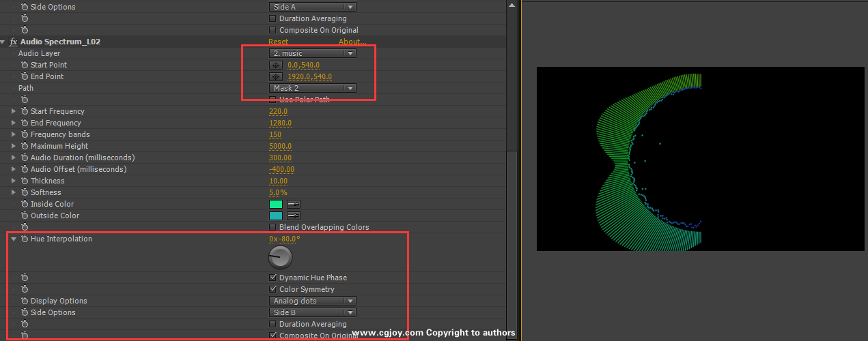Click the fx icon for Audio Spectrum_L02

(x=13, y=42)
